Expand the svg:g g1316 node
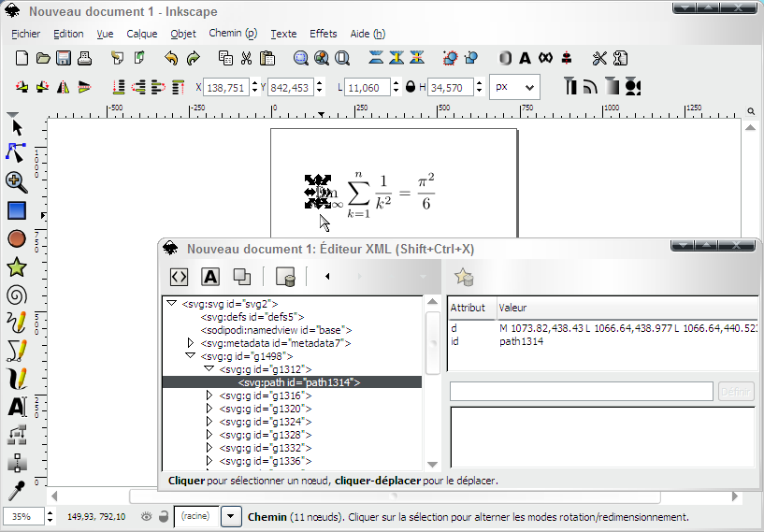This screenshot has width=764, height=532. pos(209,395)
